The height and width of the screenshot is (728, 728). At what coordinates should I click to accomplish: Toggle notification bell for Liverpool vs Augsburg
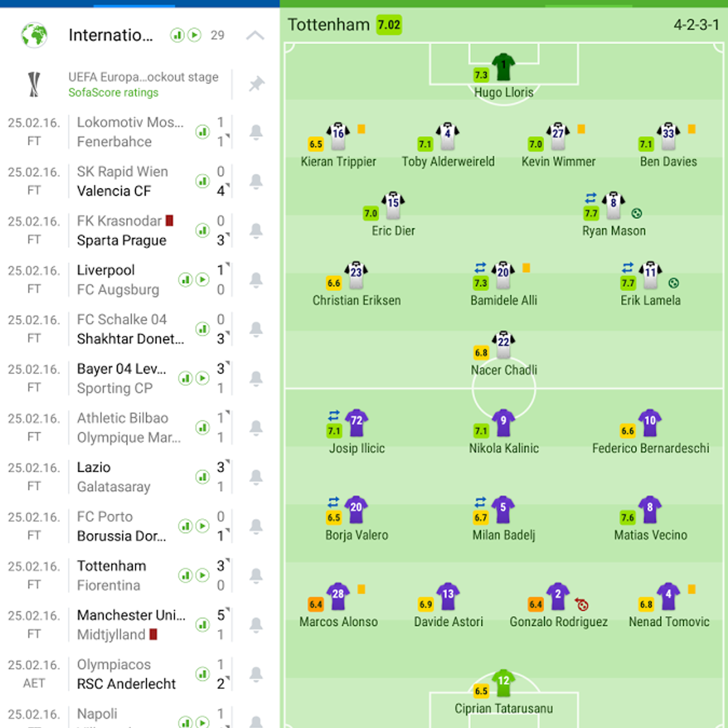coord(256,280)
